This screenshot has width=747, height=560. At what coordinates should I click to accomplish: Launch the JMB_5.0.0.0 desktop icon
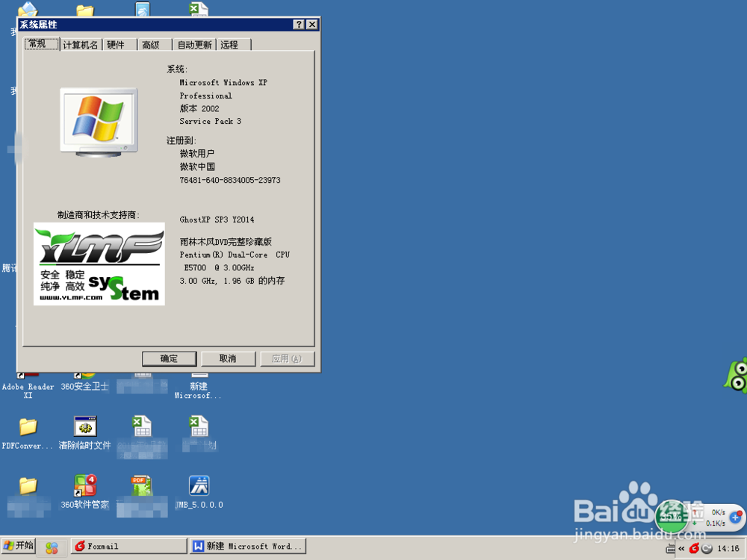199,492
